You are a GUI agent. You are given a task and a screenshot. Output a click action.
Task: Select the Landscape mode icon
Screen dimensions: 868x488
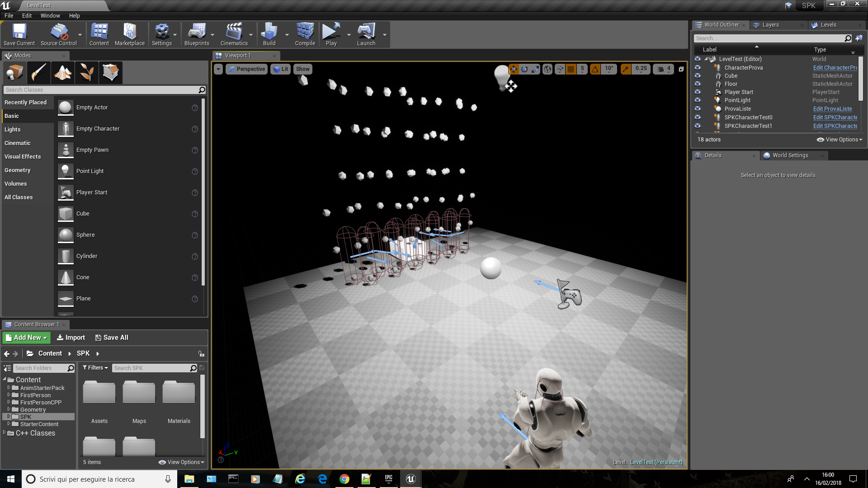62,72
